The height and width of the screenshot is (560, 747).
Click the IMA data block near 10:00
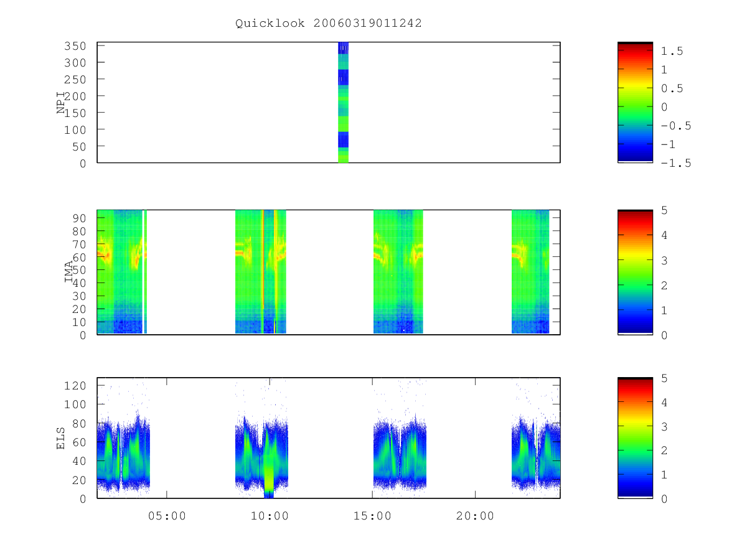tap(260, 272)
